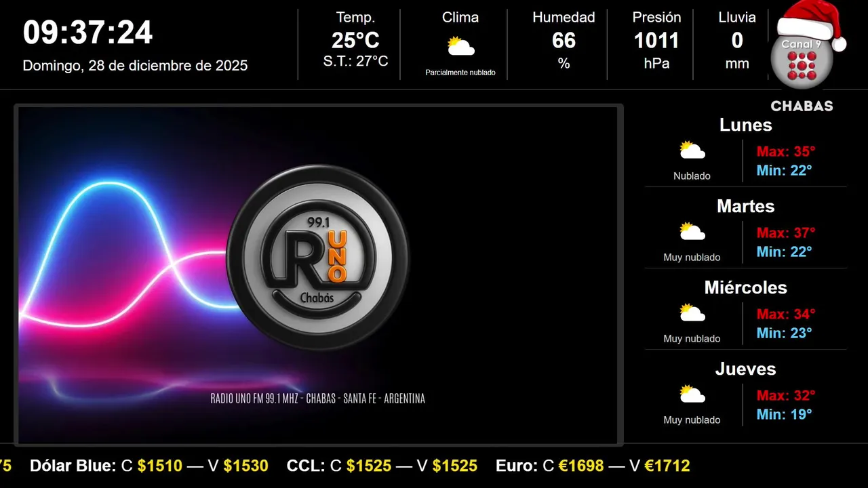Screen dimensions: 868x488
Task: Click Max: 37° for Martes
Action: [x=786, y=233]
